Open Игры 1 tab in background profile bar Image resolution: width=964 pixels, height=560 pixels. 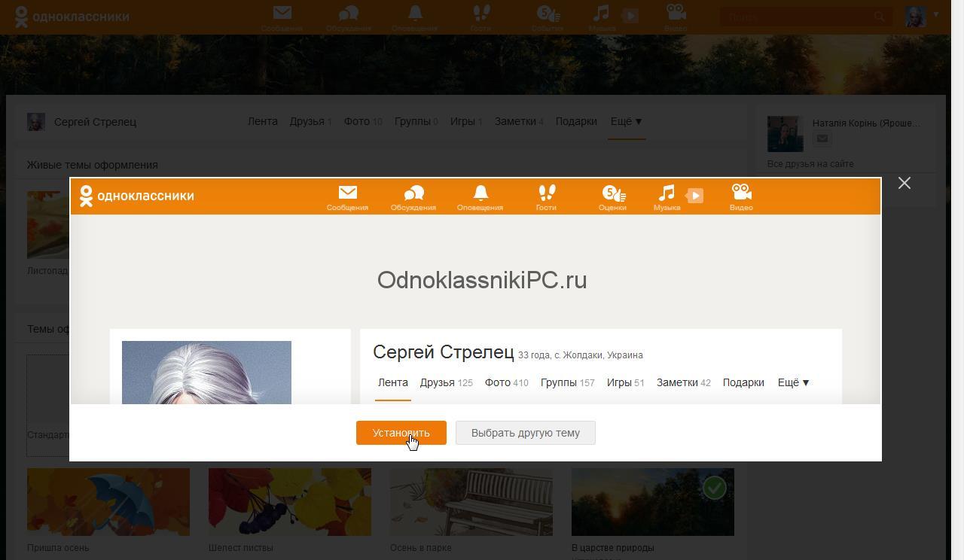click(x=466, y=121)
